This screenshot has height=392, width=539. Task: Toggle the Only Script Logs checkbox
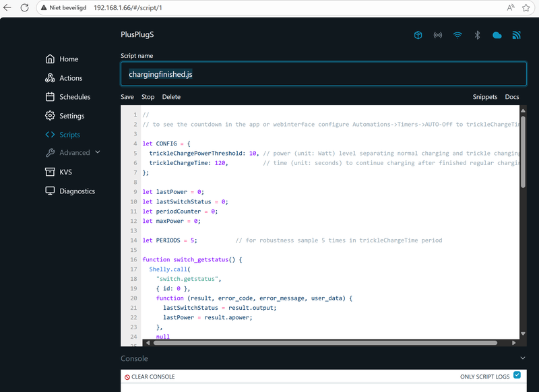(x=517, y=374)
